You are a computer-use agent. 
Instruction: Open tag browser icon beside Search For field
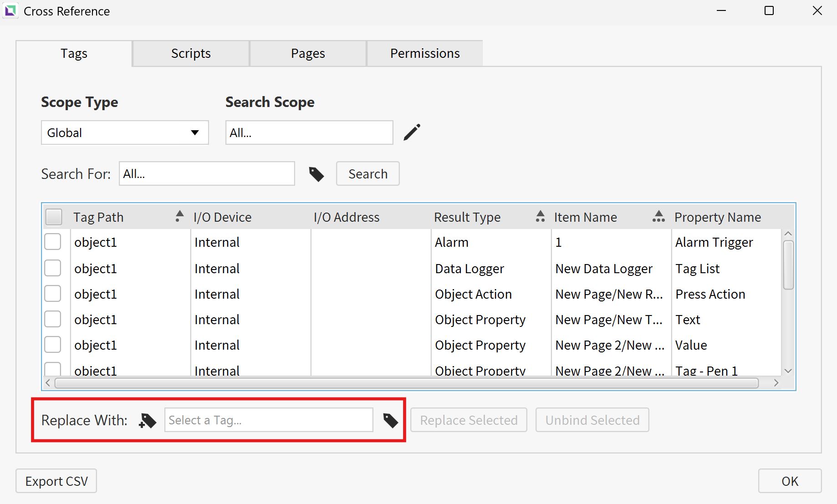pos(316,174)
